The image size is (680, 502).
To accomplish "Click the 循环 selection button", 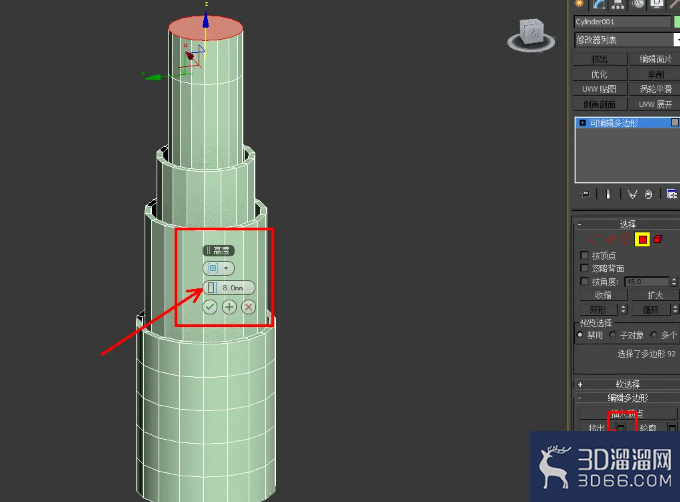I will coord(651,310).
